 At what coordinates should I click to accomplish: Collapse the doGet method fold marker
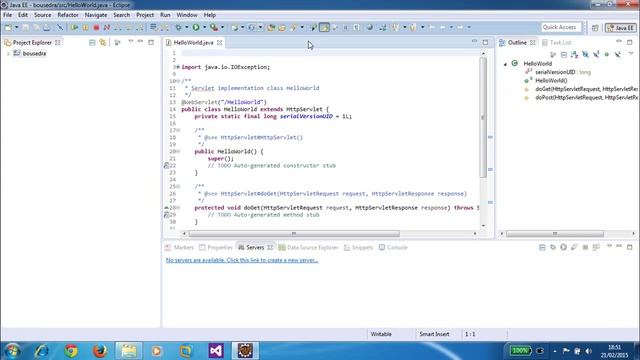[x=178, y=208]
